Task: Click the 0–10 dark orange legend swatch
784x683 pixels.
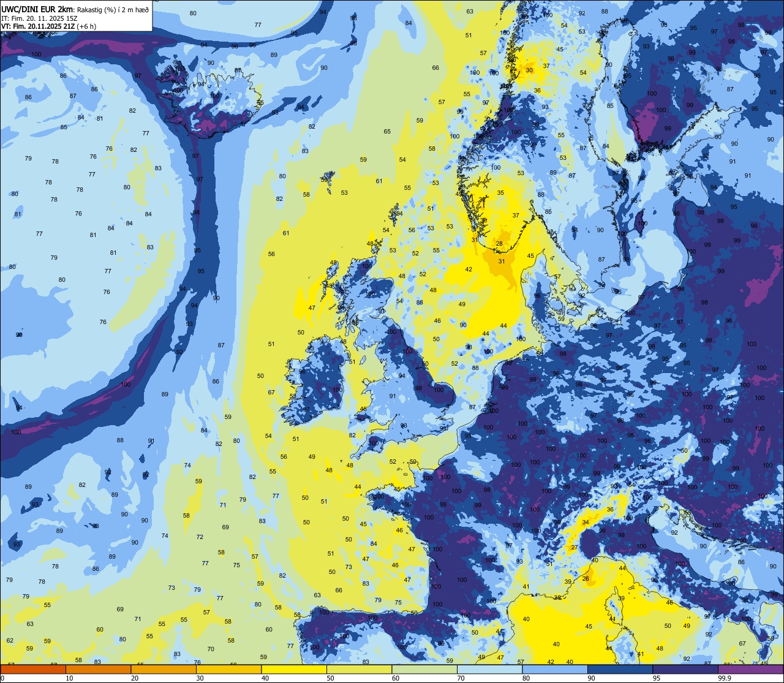Action: pyautogui.click(x=33, y=669)
